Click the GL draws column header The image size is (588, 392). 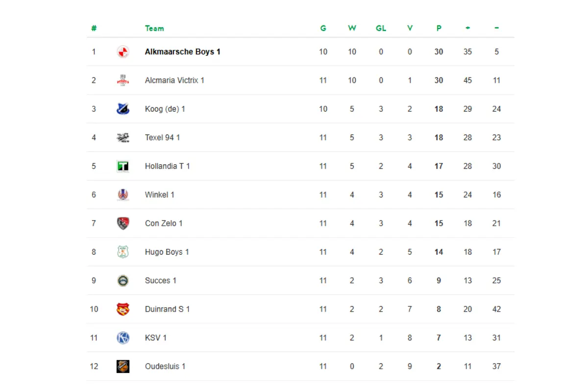381,28
